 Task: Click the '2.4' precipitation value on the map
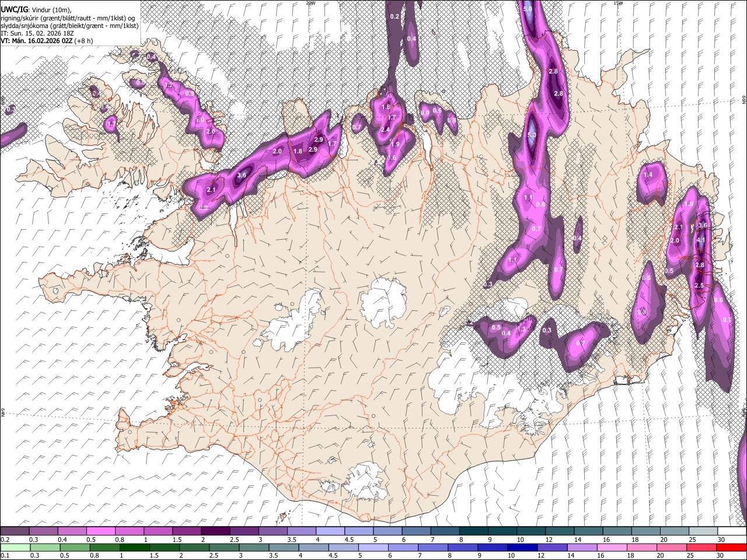pyautogui.click(x=385, y=129)
